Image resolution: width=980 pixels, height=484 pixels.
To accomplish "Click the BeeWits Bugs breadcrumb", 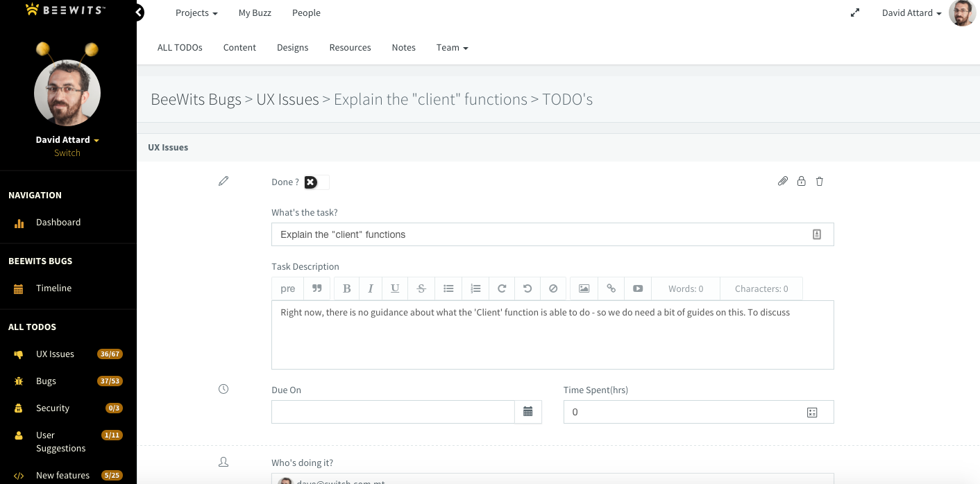I will point(196,99).
